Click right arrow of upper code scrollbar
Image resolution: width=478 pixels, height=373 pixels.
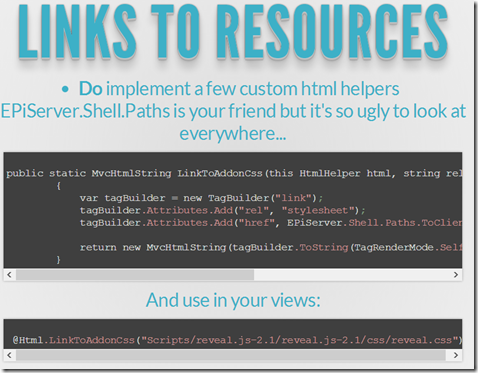click(456, 275)
